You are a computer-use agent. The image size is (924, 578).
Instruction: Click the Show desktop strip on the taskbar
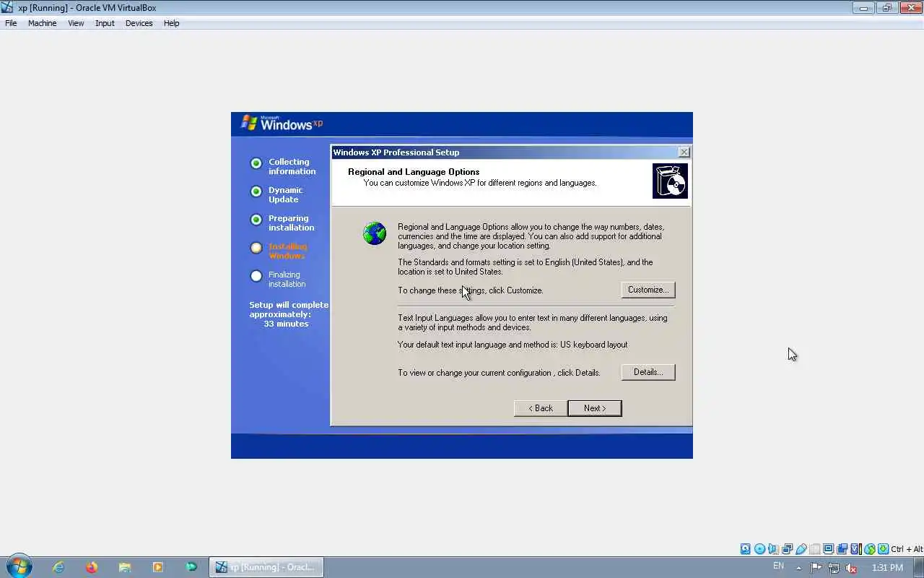coord(919,567)
